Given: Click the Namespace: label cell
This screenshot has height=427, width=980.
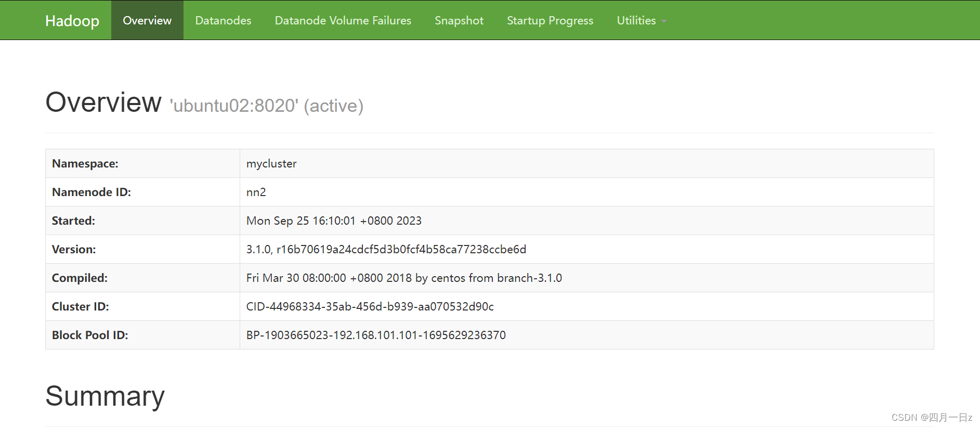Looking at the screenshot, I should tap(142, 163).
